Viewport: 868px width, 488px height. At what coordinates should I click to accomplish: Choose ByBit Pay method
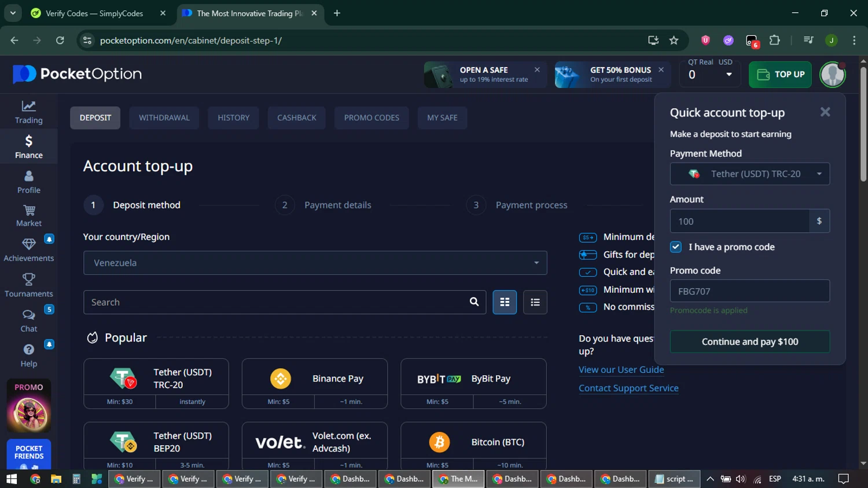coord(473,383)
